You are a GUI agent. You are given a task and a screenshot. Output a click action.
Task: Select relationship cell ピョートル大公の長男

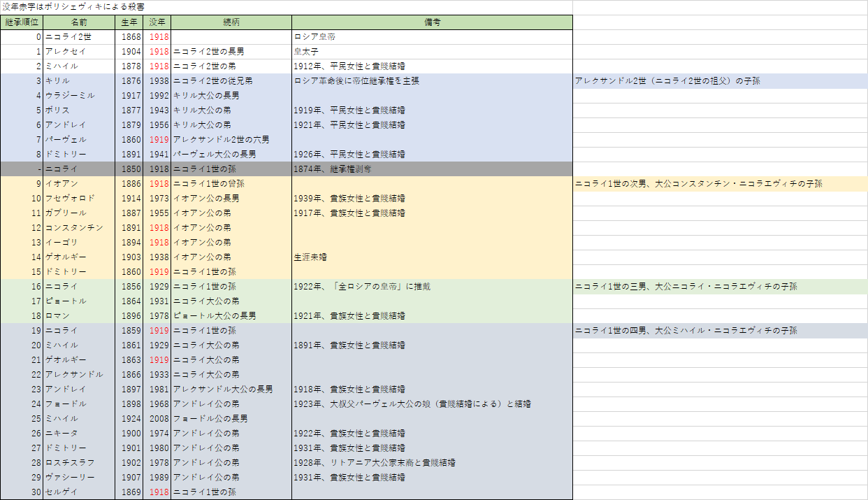pos(231,316)
